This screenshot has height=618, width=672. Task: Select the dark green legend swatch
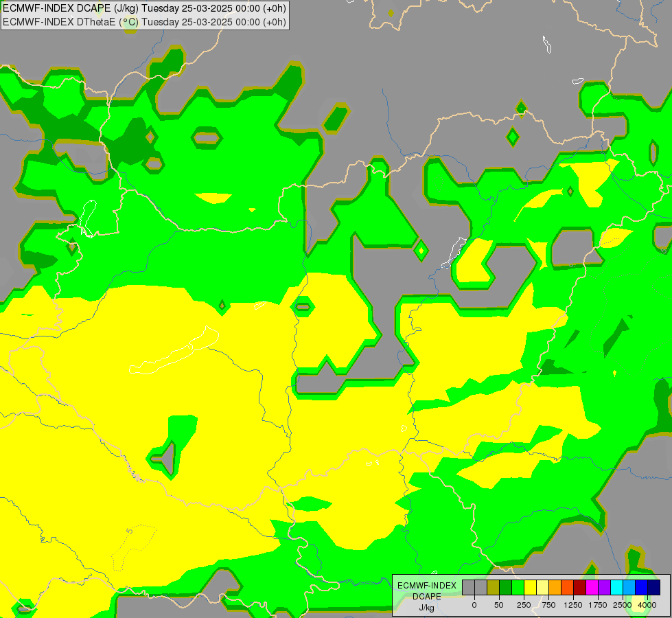tap(506, 587)
